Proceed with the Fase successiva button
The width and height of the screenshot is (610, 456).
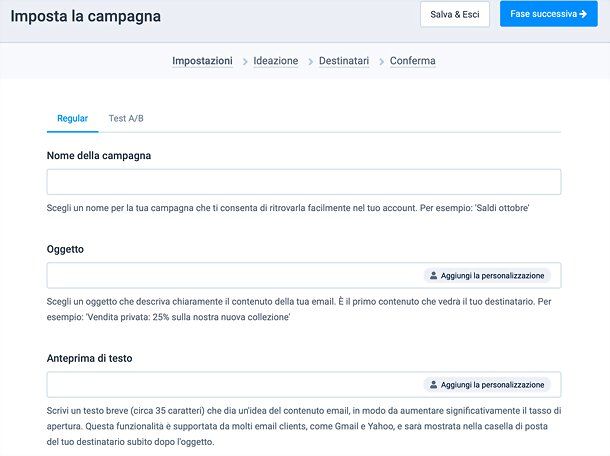pos(547,15)
